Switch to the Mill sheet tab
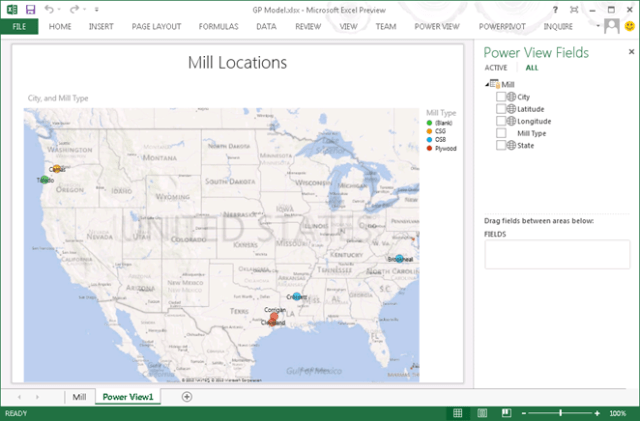640x421 pixels. 79,397
